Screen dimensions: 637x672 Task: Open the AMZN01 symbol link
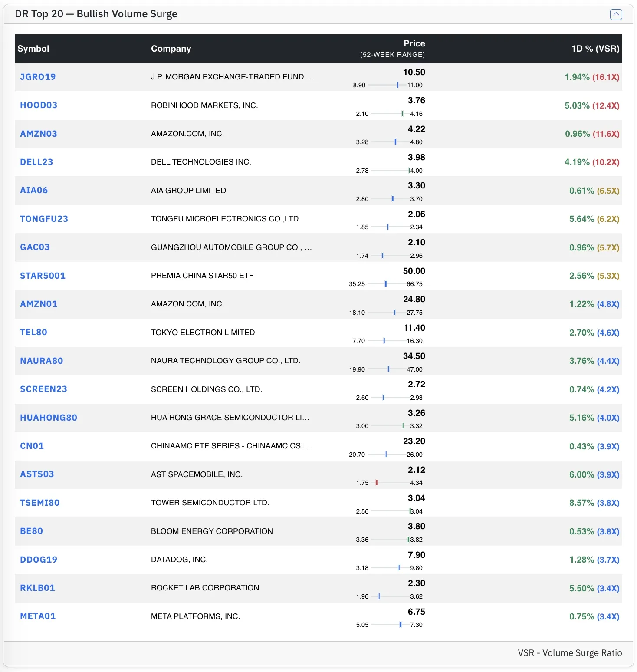click(x=39, y=304)
